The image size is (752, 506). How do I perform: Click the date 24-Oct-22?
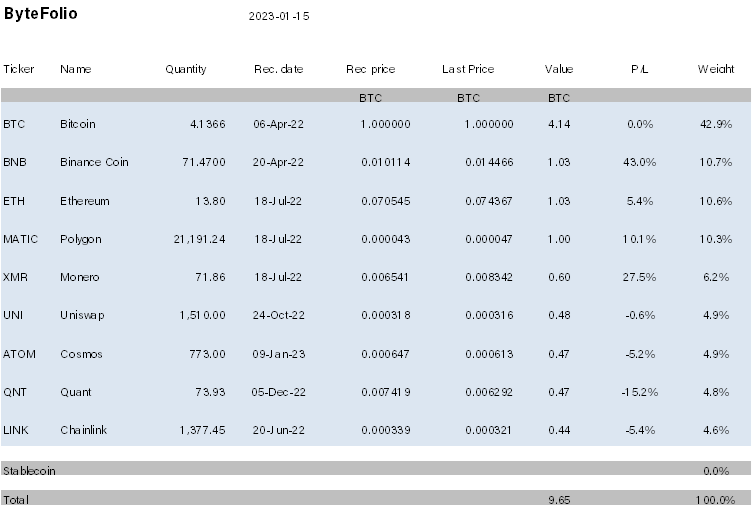pos(279,315)
